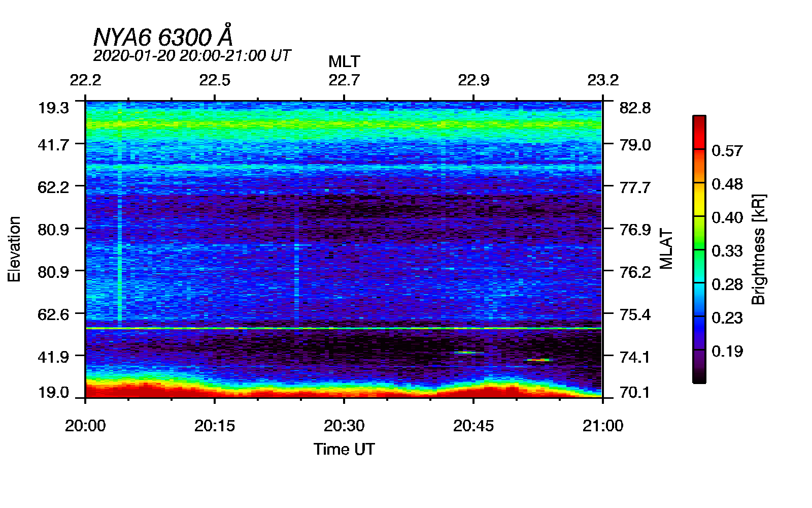Click the MLAT tick value 75.4

[x=635, y=314]
